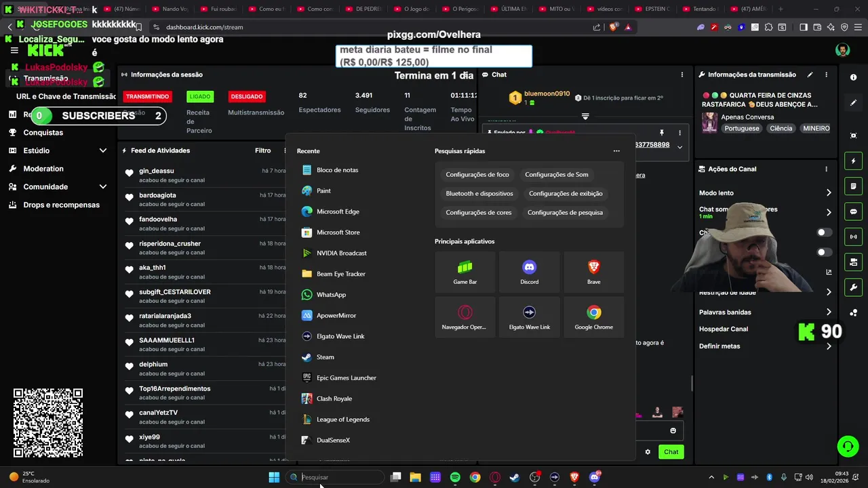
Task: Expand the Estúdio sidebar section
Action: pos(103,150)
